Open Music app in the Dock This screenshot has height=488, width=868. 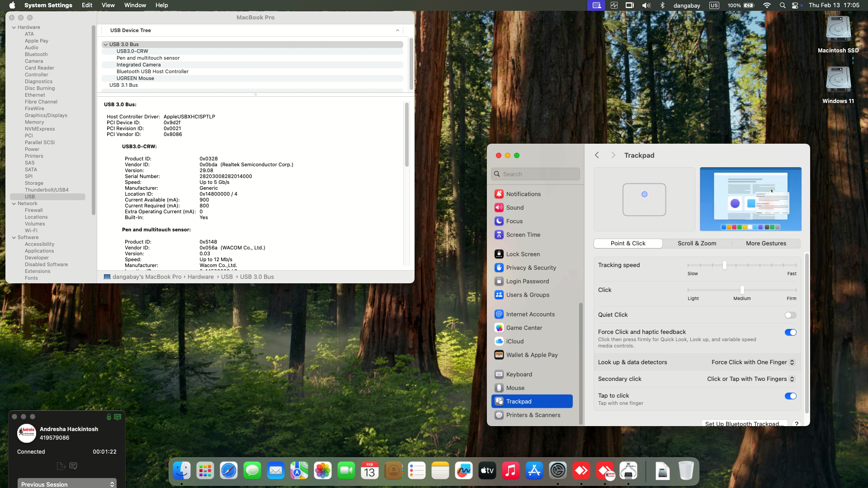point(511,471)
